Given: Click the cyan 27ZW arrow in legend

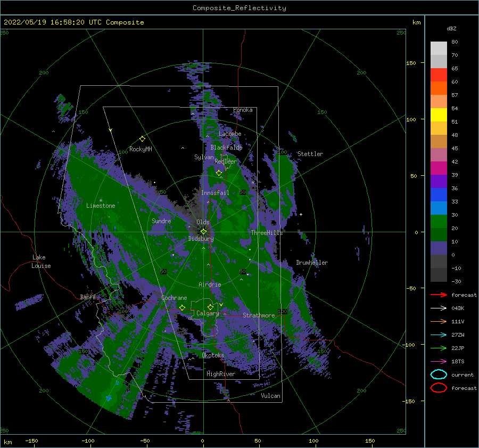Looking at the screenshot, I should 439,335.
